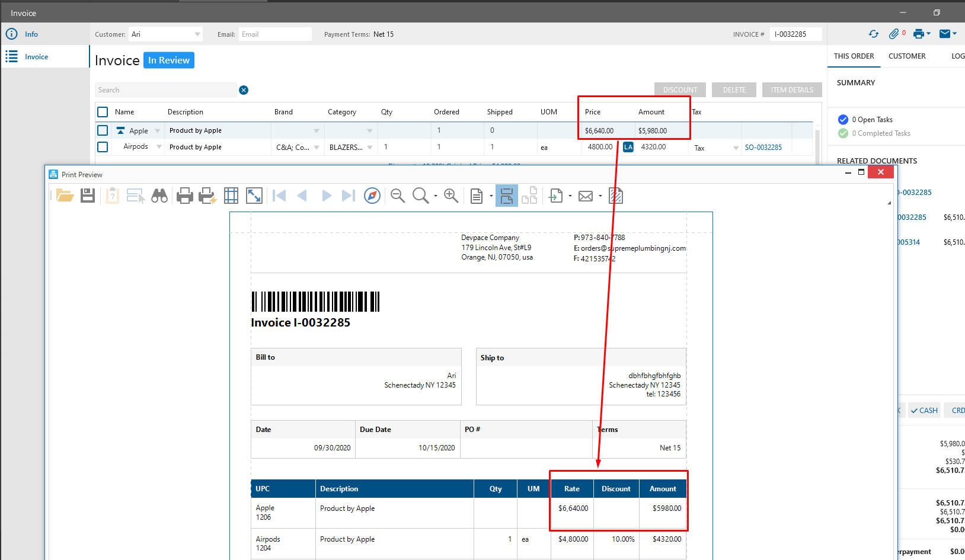
Task: Click the Open folder icon in Print Preview
Action: point(65,196)
